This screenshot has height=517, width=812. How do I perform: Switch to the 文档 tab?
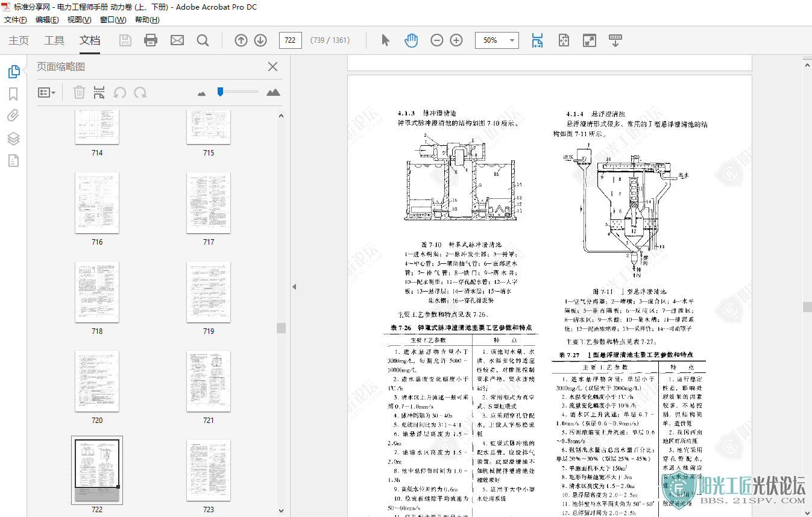[x=90, y=40]
